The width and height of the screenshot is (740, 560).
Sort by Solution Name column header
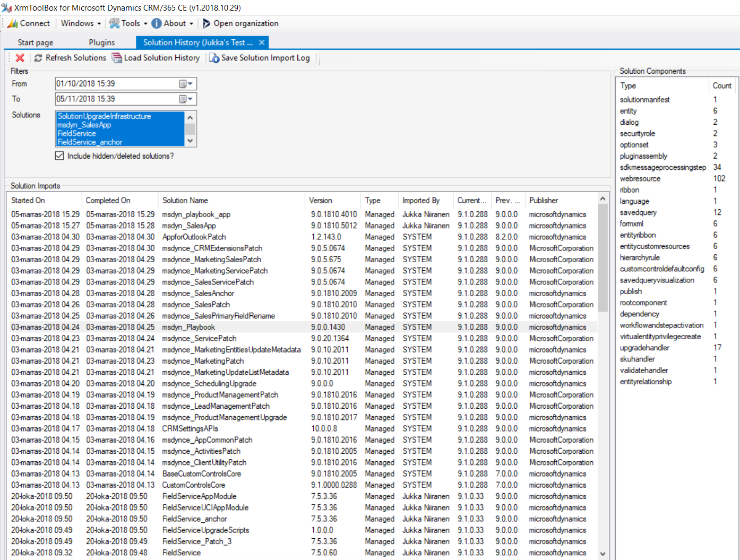(231, 201)
